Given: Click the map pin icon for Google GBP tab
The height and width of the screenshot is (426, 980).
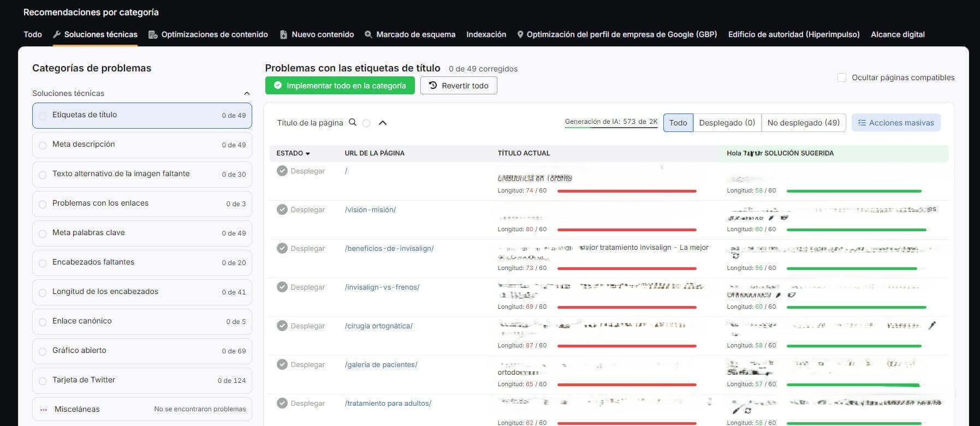Looking at the screenshot, I should (x=520, y=34).
